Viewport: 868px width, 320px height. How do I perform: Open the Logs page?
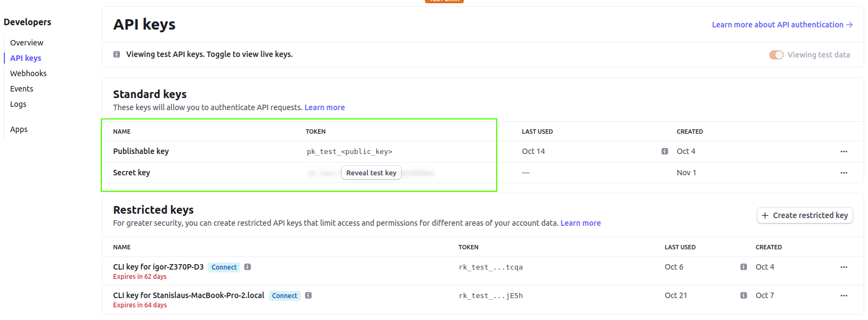[18, 104]
